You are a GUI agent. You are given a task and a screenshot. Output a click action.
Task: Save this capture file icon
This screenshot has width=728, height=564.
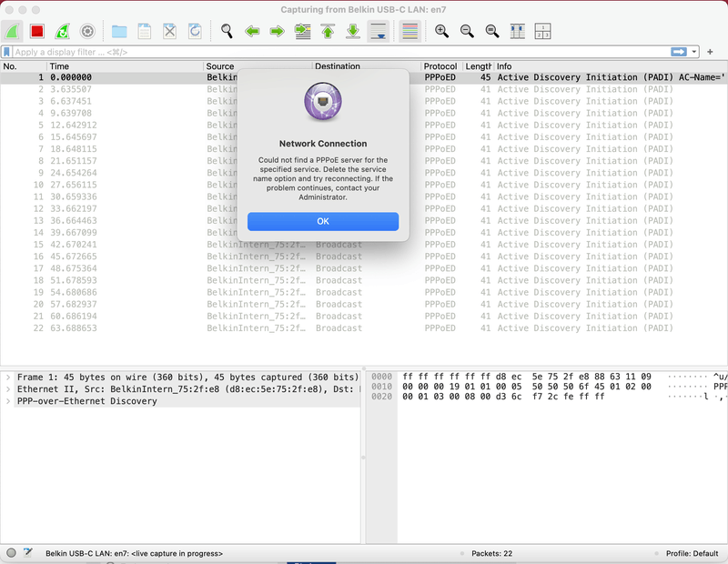click(145, 32)
